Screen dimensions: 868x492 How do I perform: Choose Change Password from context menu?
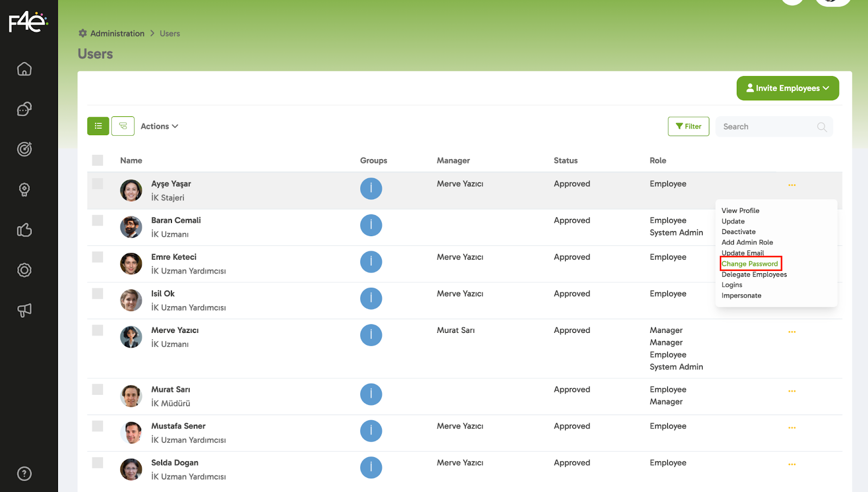click(750, 264)
